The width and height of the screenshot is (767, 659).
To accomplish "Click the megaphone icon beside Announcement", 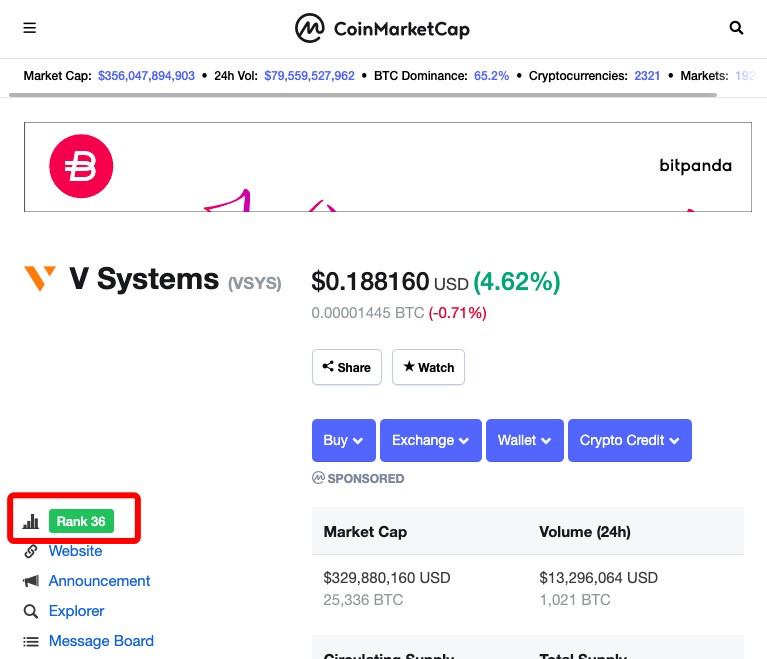I will point(31,581).
